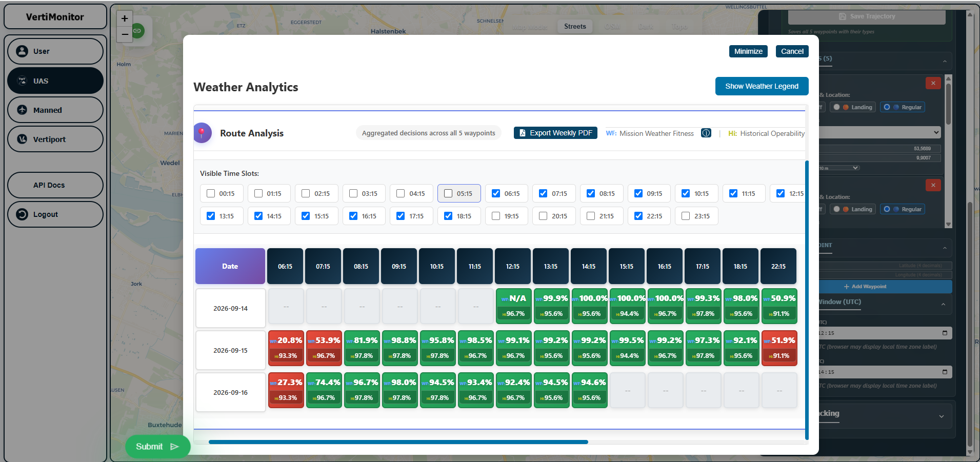Expand the tracking section chevron

point(942,416)
